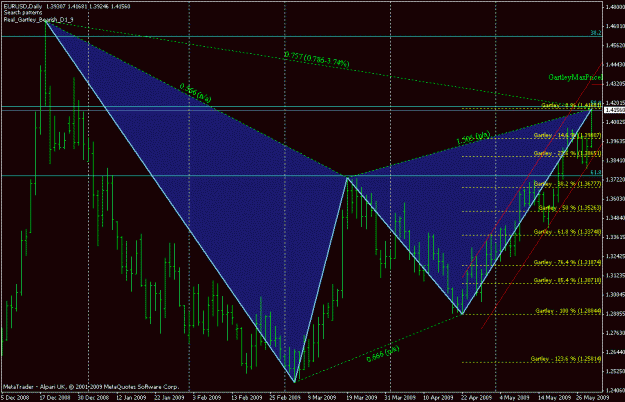Viewport: 625px width, 402px height.
Task: Click the '9 Mar 2009' date label
Action: (322, 398)
